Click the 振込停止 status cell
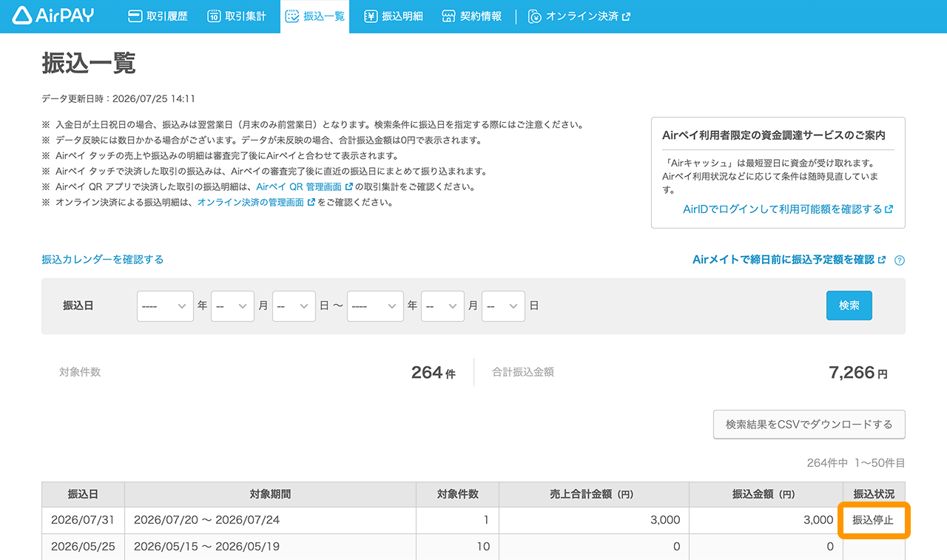947x560 pixels. [874, 520]
